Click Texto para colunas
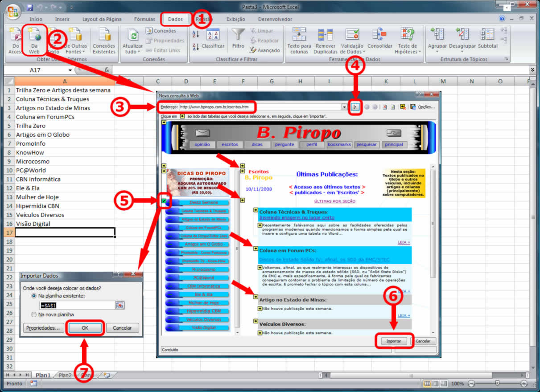 pyautogui.click(x=299, y=41)
